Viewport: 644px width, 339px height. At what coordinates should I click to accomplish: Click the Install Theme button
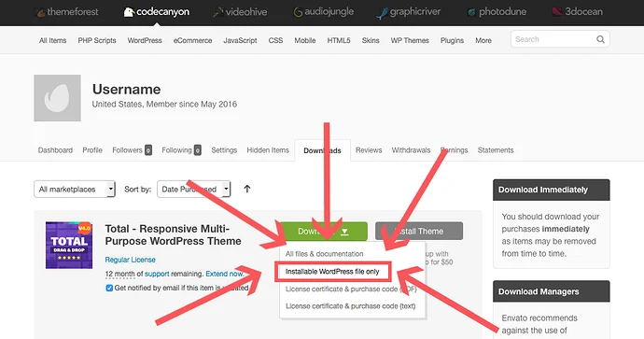[419, 232]
